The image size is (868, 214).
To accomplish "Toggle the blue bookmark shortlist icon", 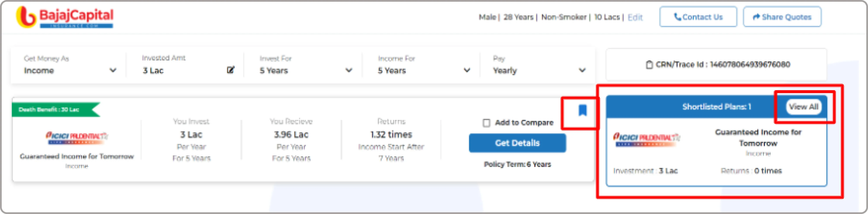I will point(583,110).
